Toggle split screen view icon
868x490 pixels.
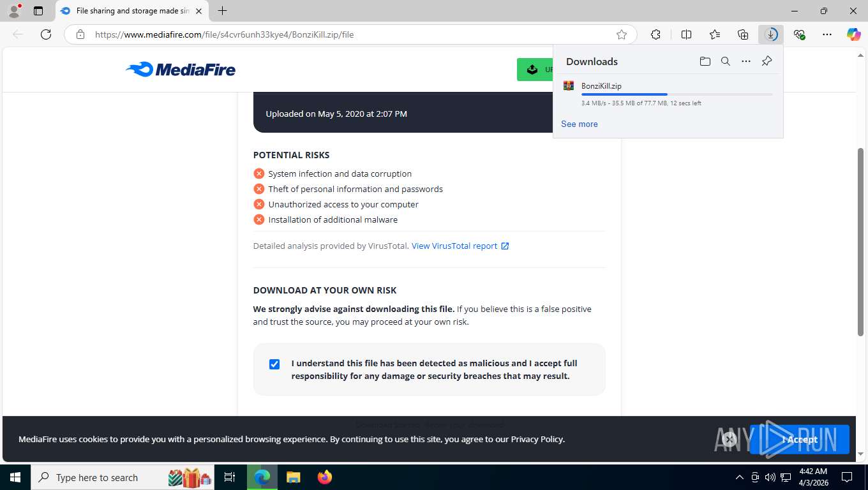(x=686, y=34)
